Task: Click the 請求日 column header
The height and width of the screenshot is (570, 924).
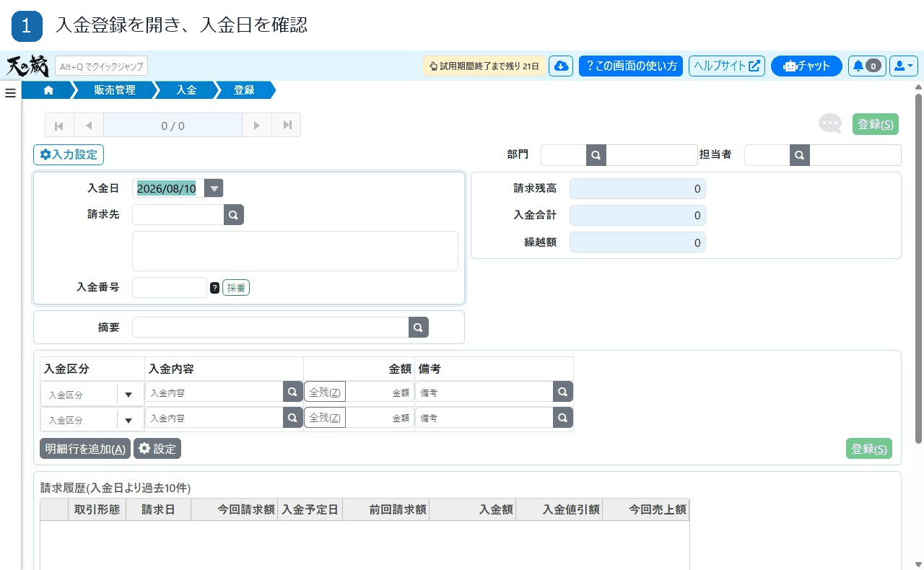Action: 159,509
